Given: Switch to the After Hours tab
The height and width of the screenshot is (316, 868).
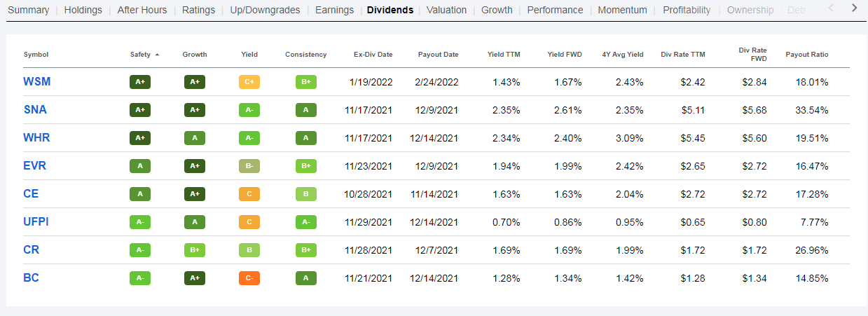Looking at the screenshot, I should tap(142, 10).
